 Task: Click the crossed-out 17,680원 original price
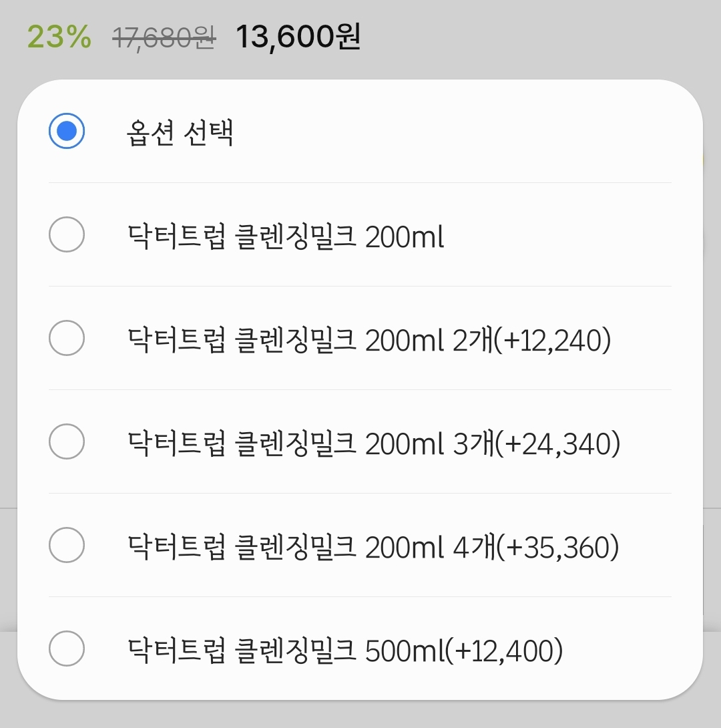click(x=164, y=39)
